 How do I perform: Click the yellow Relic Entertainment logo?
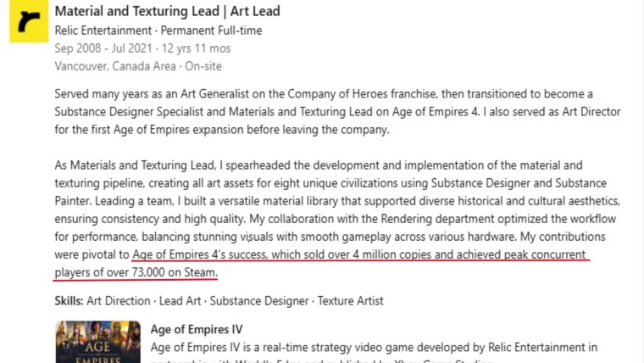[29, 20]
